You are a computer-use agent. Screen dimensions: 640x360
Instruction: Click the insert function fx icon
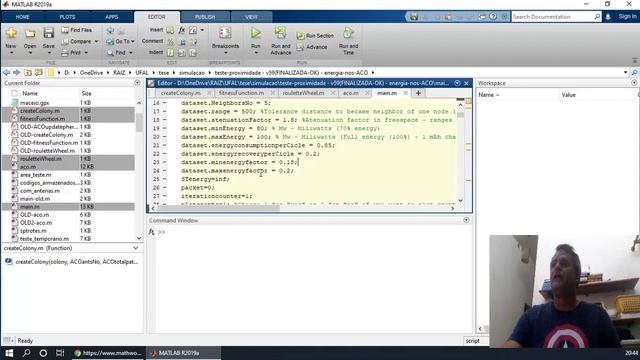[x=182, y=30]
